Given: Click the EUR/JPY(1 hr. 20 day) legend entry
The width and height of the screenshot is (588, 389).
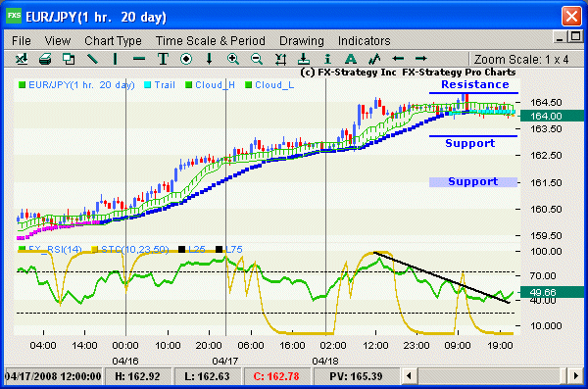Looking at the screenshot, I should point(76,85).
